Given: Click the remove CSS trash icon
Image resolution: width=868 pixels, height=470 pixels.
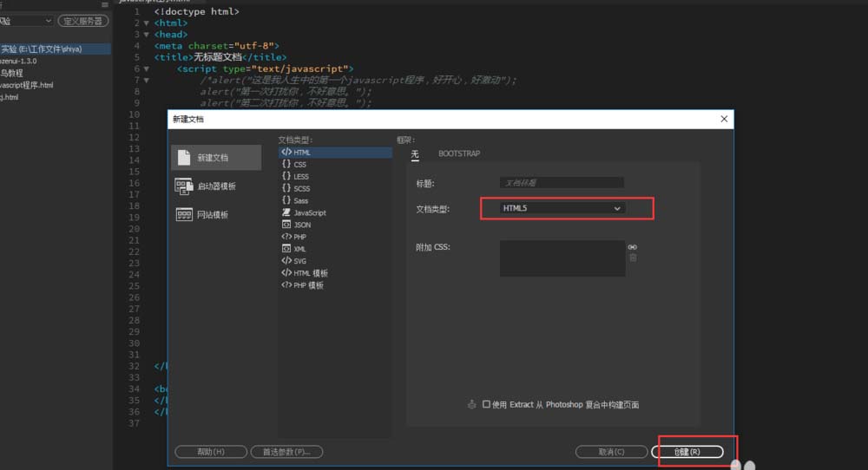Looking at the screenshot, I should point(633,258).
